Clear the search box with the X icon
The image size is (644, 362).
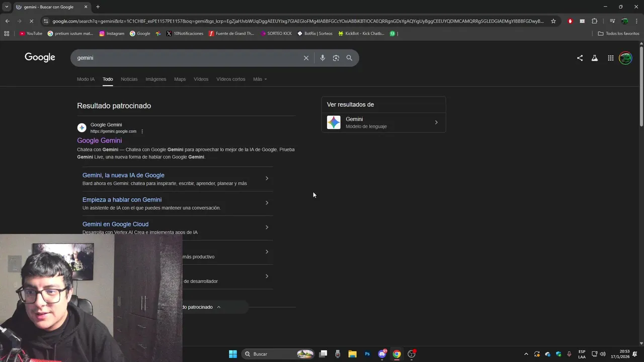click(x=306, y=58)
